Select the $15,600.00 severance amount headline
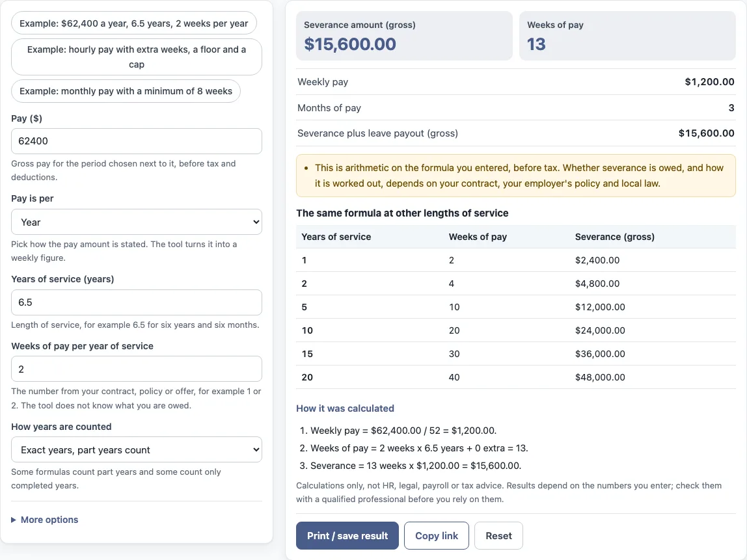 coord(350,44)
